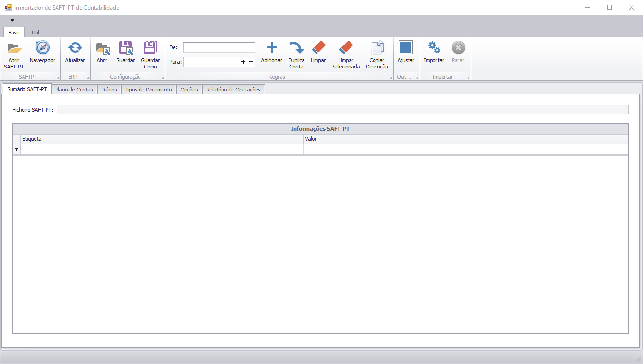Refresh ERP data with Atualizar
The height and width of the screenshot is (364, 643).
[x=75, y=48]
